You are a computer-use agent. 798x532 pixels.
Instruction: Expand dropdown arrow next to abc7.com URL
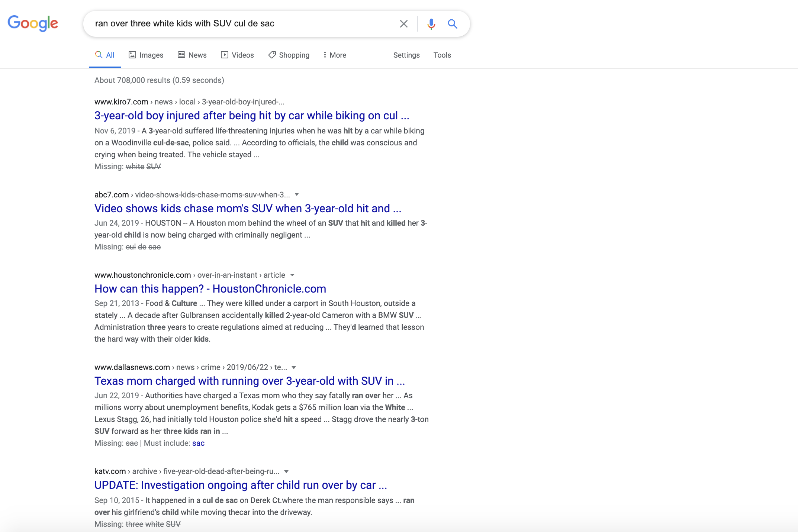[x=297, y=194]
